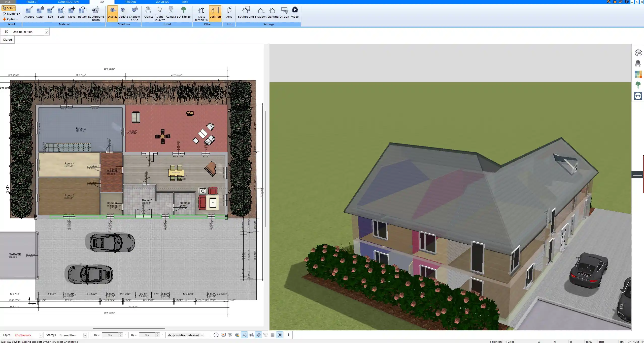
Task: Open Display settings in Settings group
Action: (x=284, y=13)
